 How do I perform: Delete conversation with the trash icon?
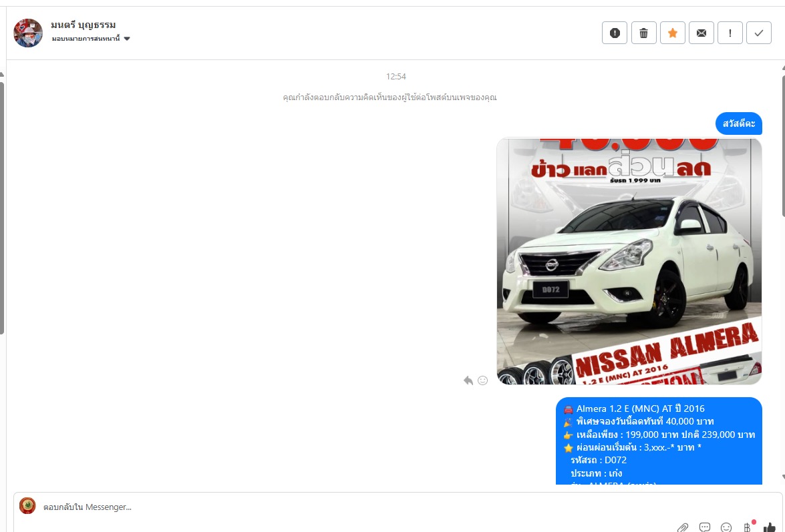(x=644, y=33)
